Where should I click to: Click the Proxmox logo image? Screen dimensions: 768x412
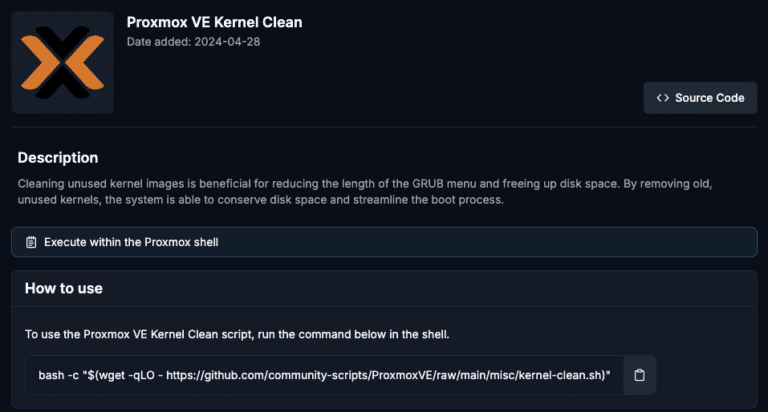(62, 62)
